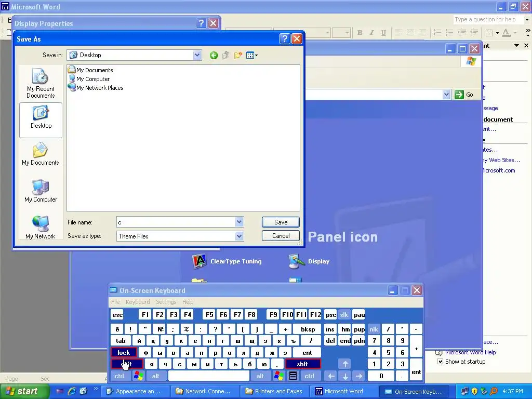
Task: Click Display Properties help question mark
Action: [201, 23]
